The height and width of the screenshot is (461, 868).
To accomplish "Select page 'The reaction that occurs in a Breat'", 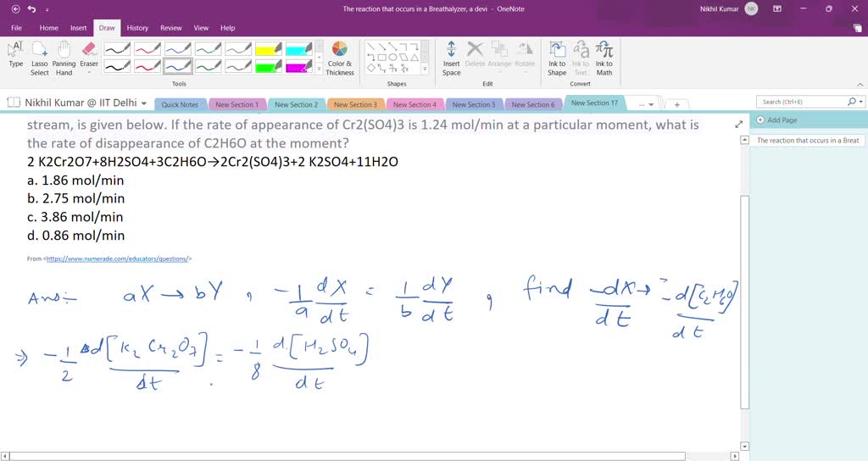I will coord(808,141).
